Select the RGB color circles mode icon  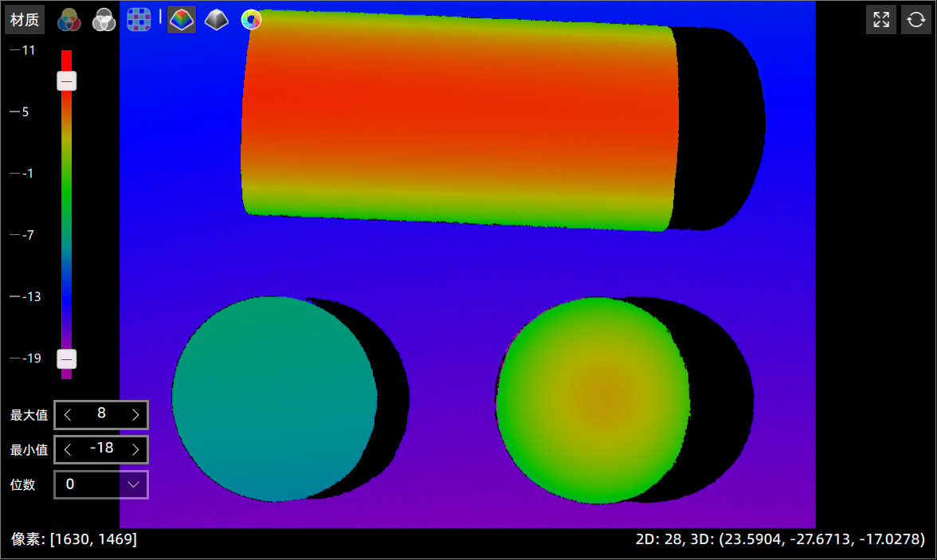(x=69, y=20)
